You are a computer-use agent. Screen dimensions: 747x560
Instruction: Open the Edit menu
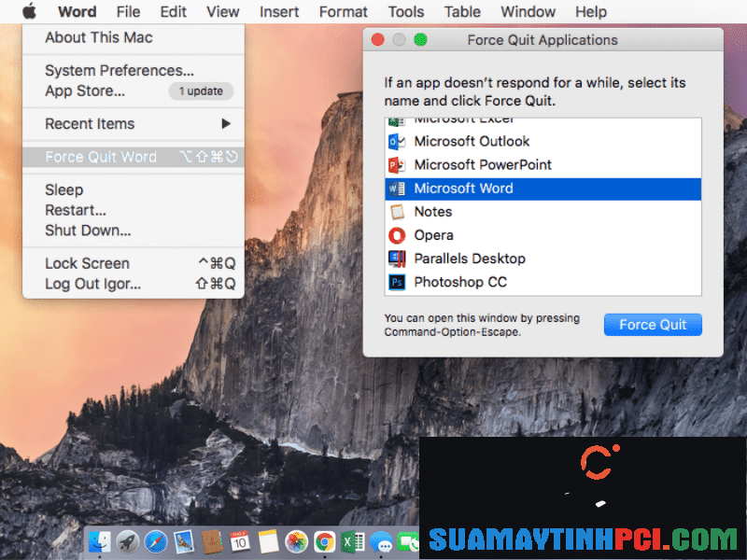click(173, 11)
